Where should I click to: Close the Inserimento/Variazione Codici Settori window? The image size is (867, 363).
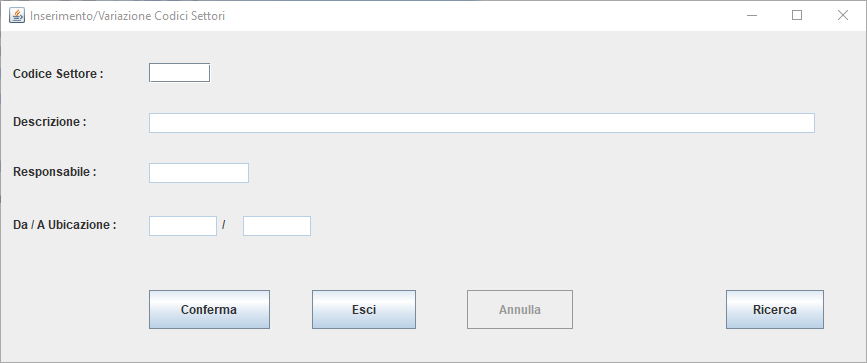tap(843, 15)
